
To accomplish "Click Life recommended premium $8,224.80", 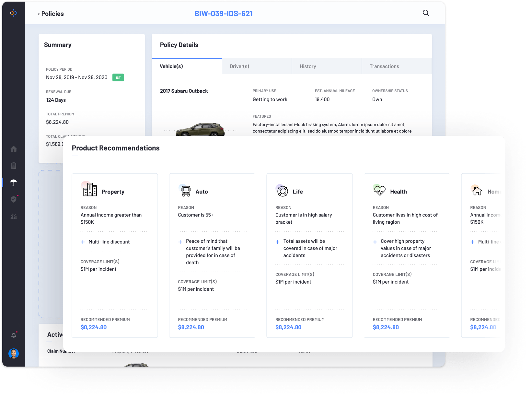I will point(288,327).
